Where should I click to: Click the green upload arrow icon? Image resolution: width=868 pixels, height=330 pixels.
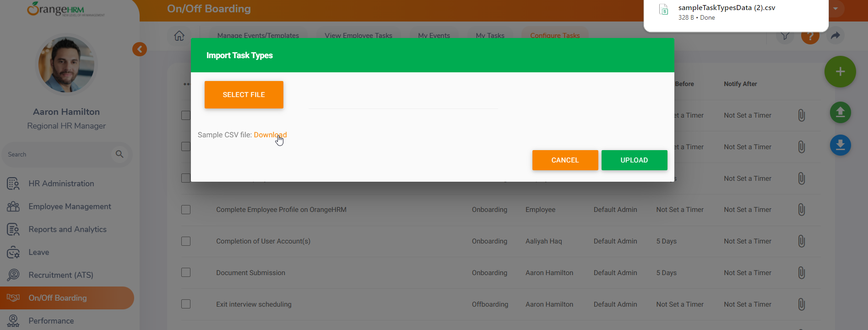(x=840, y=113)
